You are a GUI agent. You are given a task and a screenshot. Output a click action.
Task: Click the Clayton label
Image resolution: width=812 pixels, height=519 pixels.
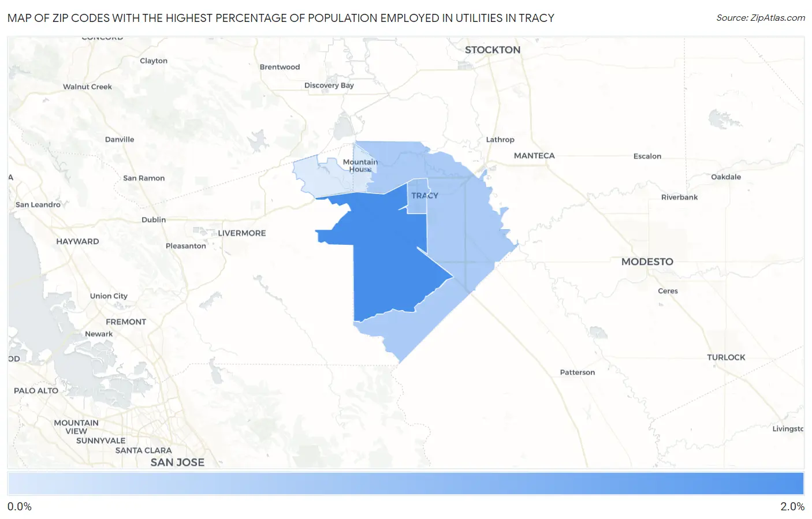pyautogui.click(x=154, y=61)
